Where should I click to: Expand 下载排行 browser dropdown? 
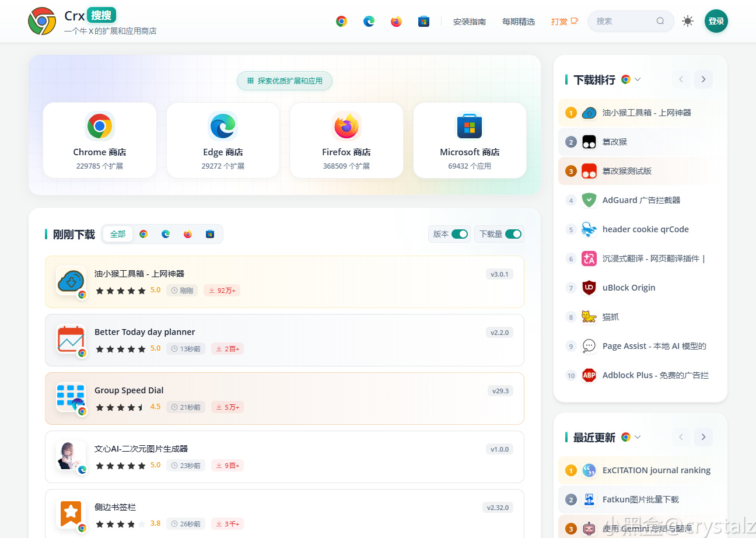[x=638, y=79]
